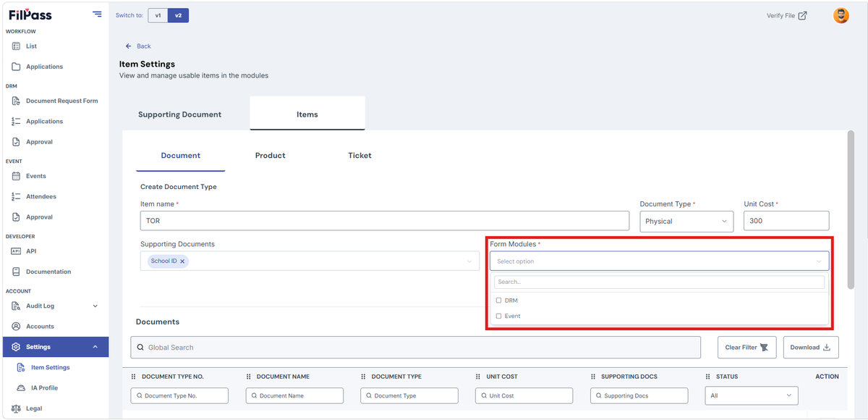Click drag handle beside Unit Cost header
Screen dimensions: 868x420
pos(478,377)
